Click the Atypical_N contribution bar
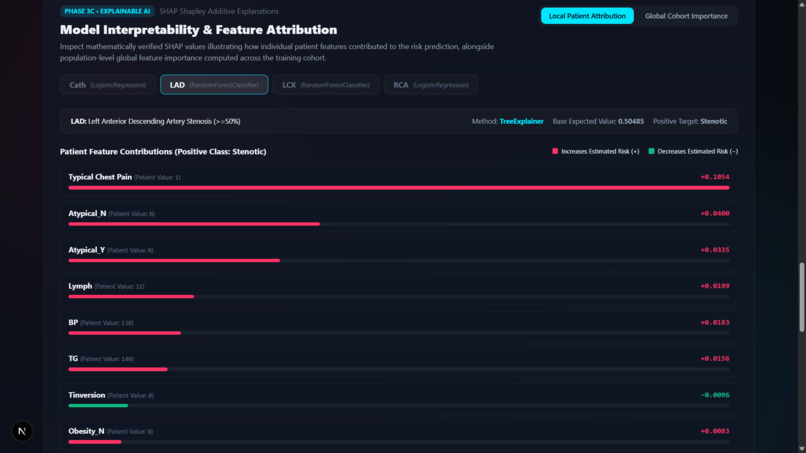Image resolution: width=806 pixels, height=453 pixels. click(194, 224)
